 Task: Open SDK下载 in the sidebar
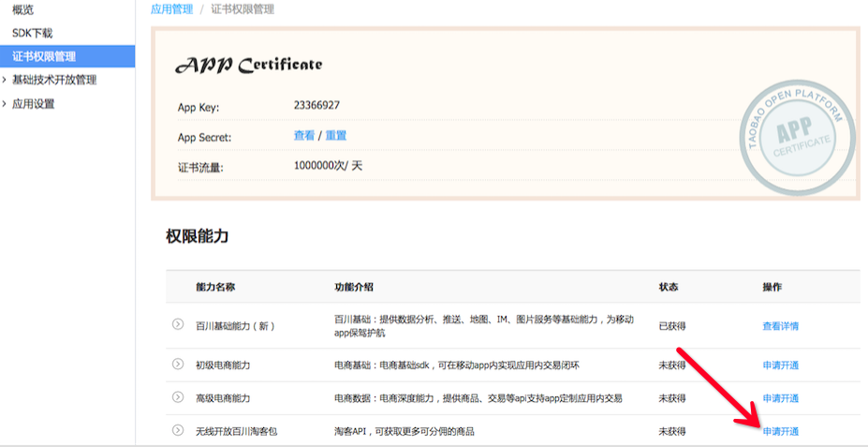click(x=32, y=33)
